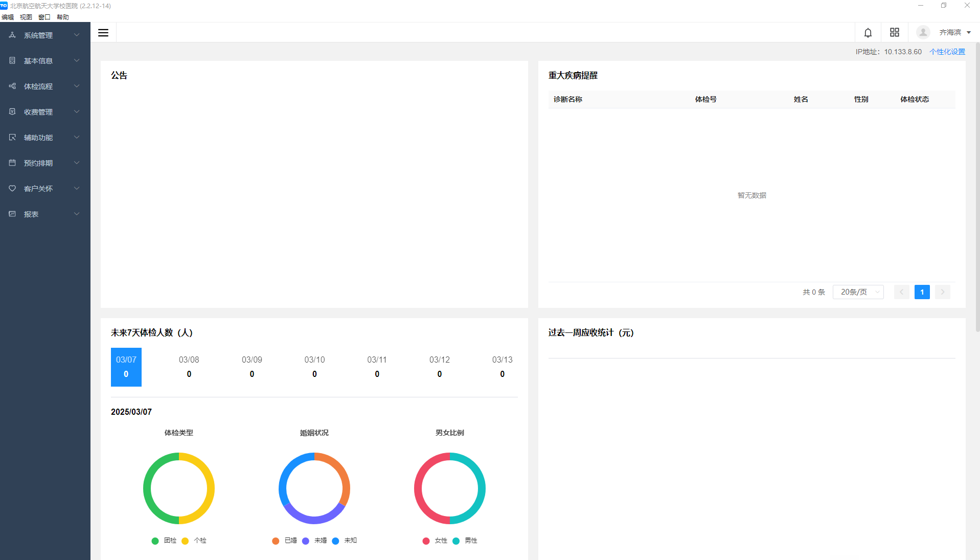The image size is (980, 560).
Task: Click the grid apps icon in header
Action: 894,33
